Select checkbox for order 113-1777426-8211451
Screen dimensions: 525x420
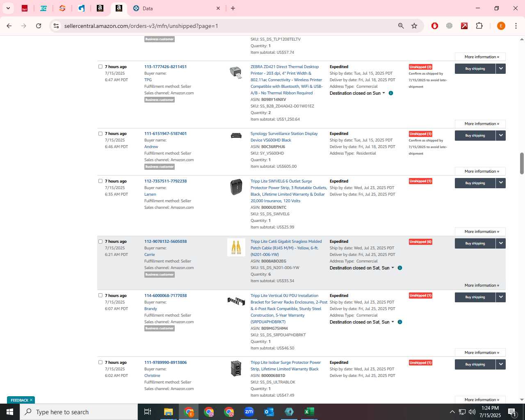point(100,66)
